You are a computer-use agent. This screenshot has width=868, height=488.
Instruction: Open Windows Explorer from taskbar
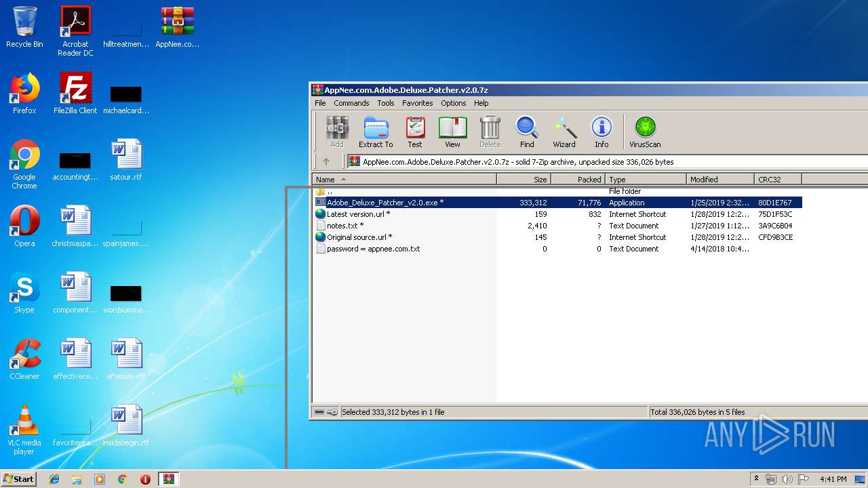point(77,479)
